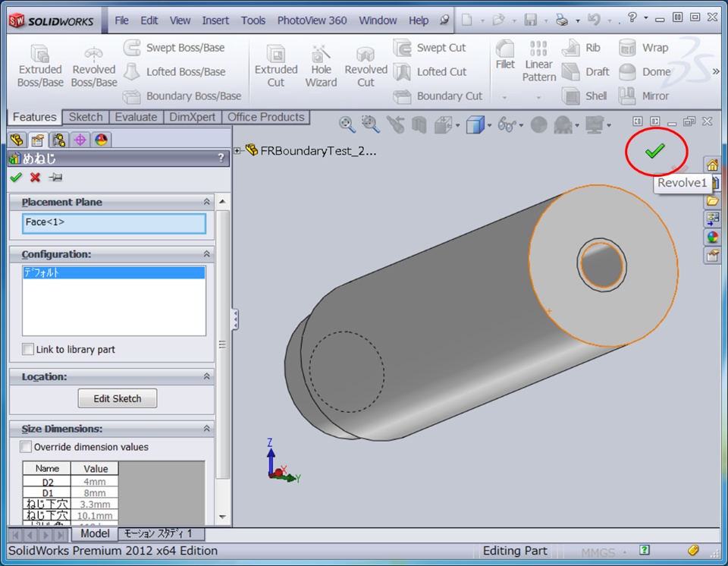Collapse the Location section
This screenshot has width=728, height=566.
pyautogui.click(x=206, y=376)
